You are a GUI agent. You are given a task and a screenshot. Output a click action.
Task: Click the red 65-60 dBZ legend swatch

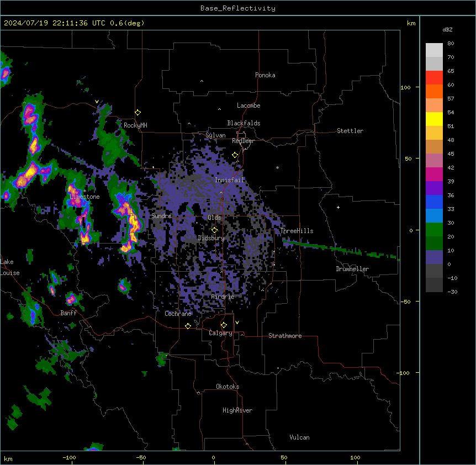click(434, 78)
